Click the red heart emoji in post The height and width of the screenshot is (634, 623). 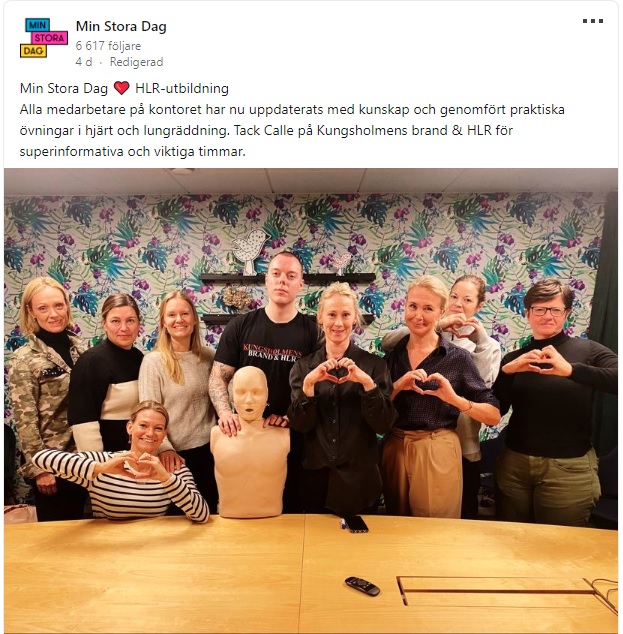coord(121,88)
